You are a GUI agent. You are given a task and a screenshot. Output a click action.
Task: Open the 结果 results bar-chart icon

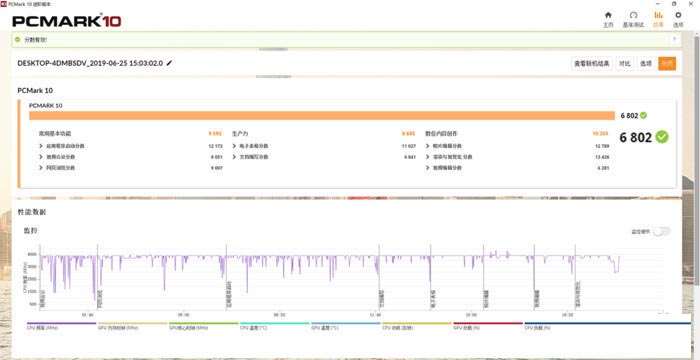tap(658, 19)
